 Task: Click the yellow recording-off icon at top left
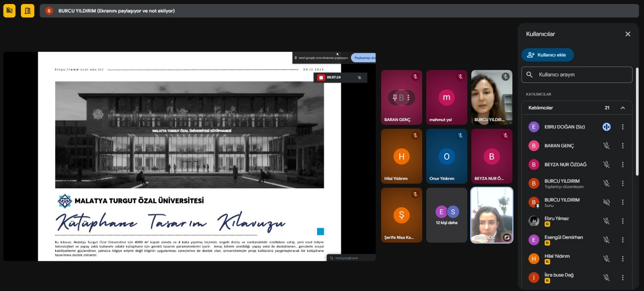pyautogui.click(x=9, y=11)
